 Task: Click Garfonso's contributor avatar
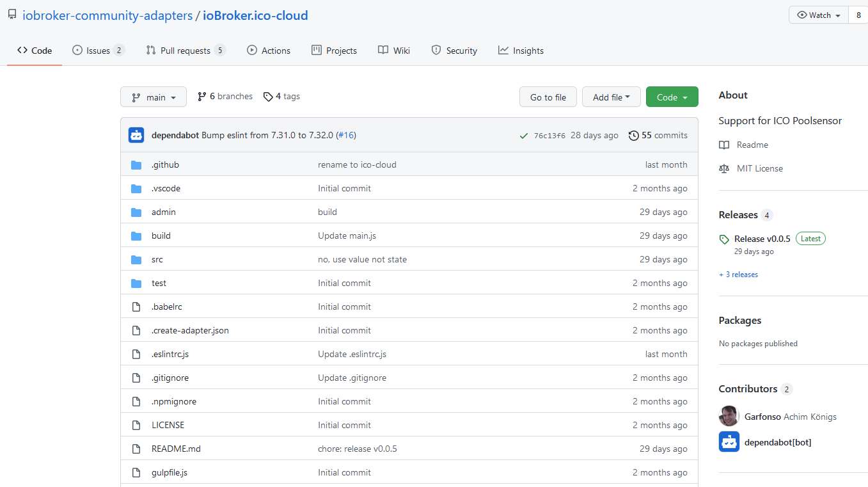(x=729, y=416)
